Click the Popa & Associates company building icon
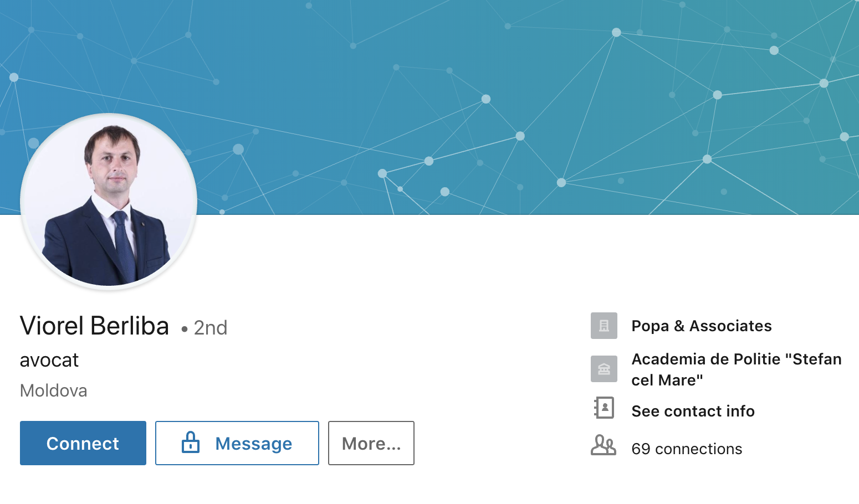 [604, 326]
